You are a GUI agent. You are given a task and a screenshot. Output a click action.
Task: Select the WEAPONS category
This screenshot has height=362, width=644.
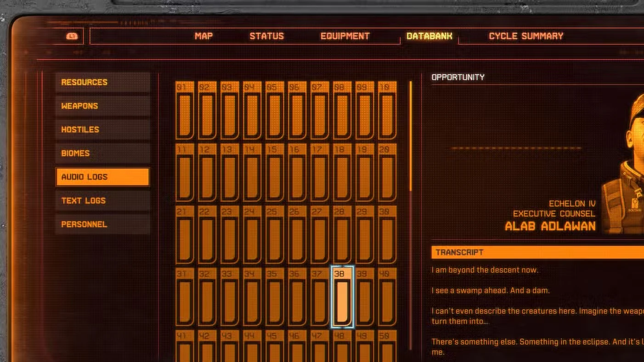[103, 106]
